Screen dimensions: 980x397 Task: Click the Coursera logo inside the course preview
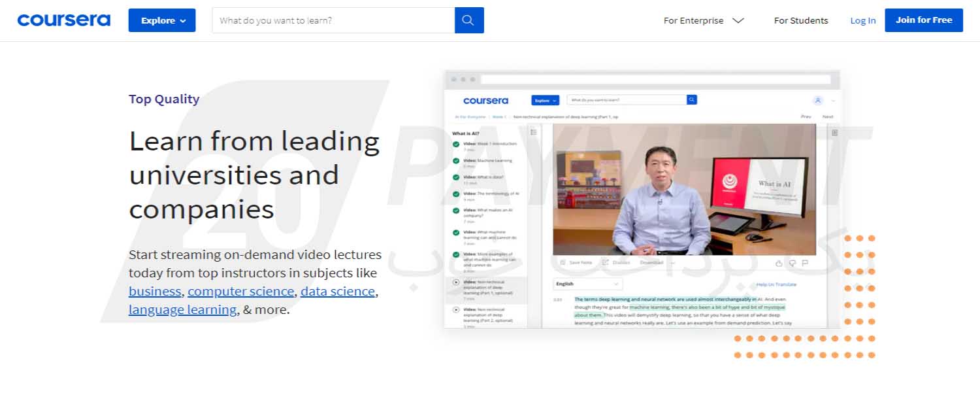(485, 101)
